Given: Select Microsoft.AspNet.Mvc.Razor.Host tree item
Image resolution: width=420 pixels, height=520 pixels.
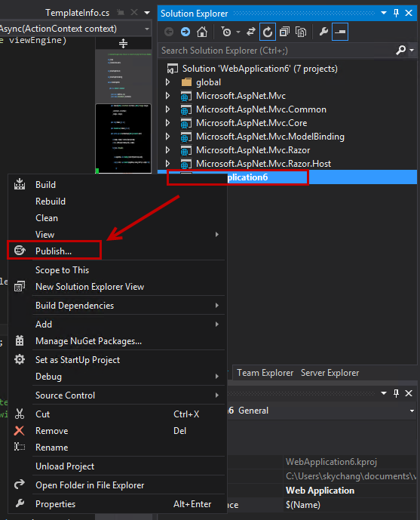Looking at the screenshot, I should (263, 164).
